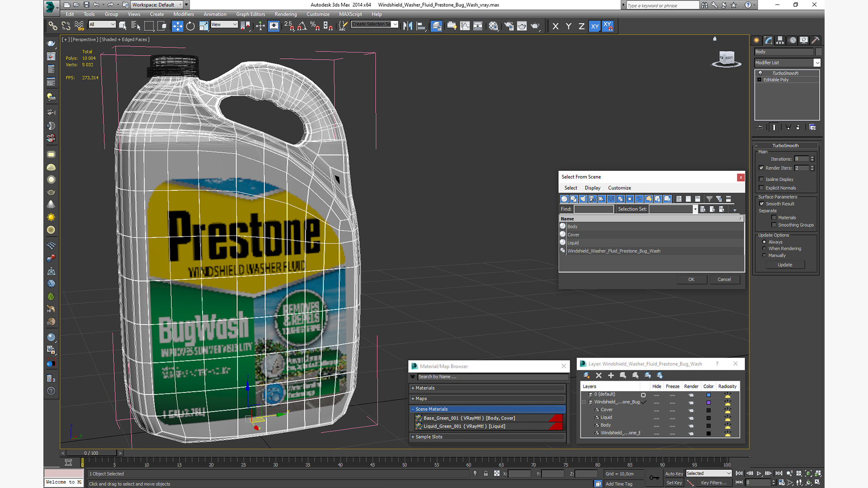Select the Manually update option
This screenshot has width=868, height=488.
point(764,255)
